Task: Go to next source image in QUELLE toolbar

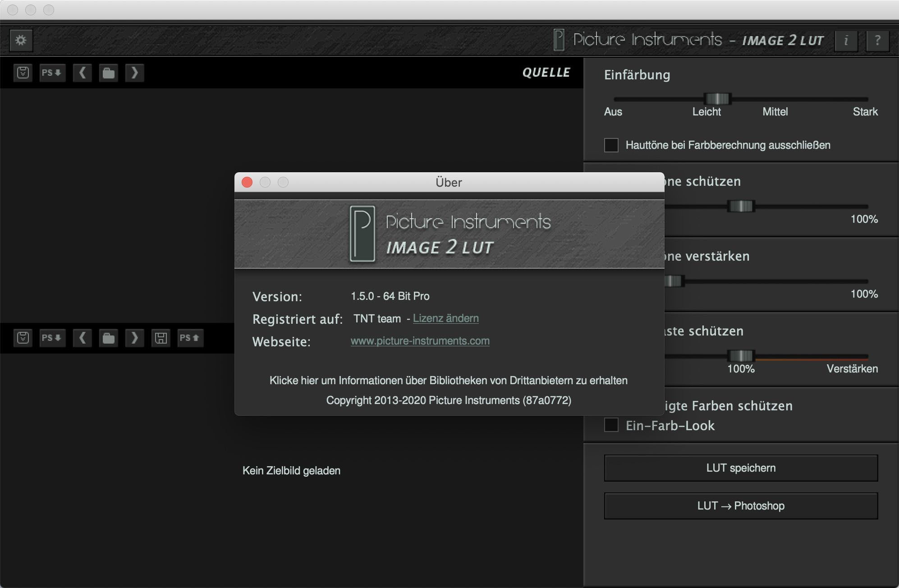Action: tap(134, 73)
